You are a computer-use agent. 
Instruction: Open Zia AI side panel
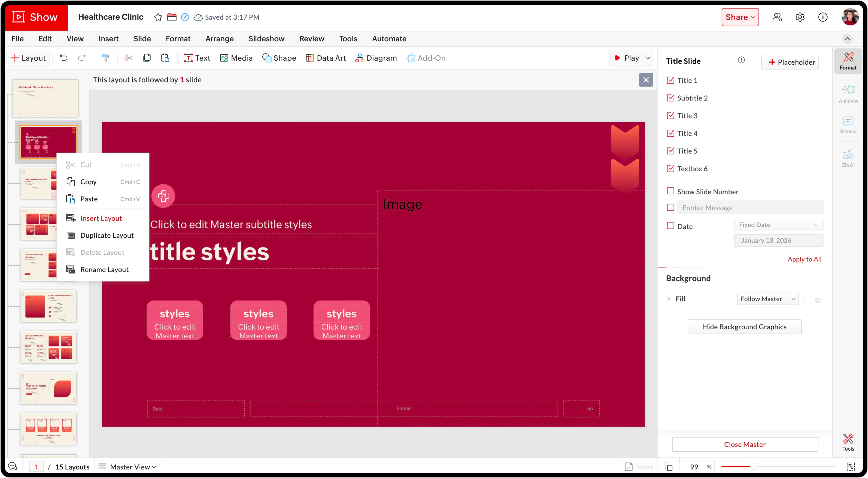(848, 158)
